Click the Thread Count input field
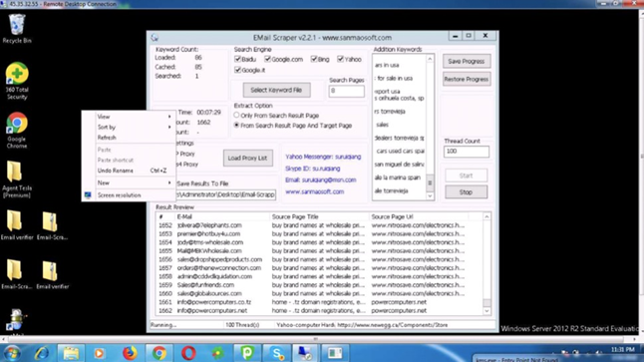Viewport: 644px width, 362px height. [x=467, y=152]
